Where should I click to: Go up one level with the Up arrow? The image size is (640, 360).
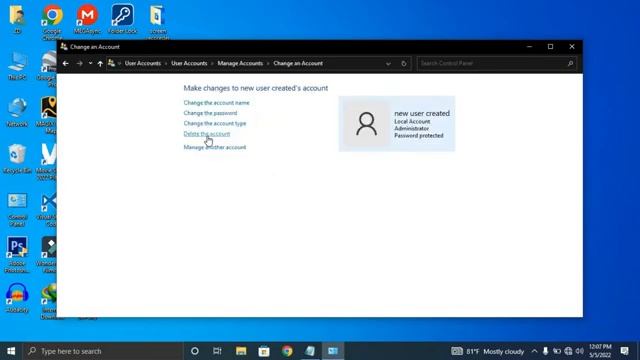[x=100, y=63]
